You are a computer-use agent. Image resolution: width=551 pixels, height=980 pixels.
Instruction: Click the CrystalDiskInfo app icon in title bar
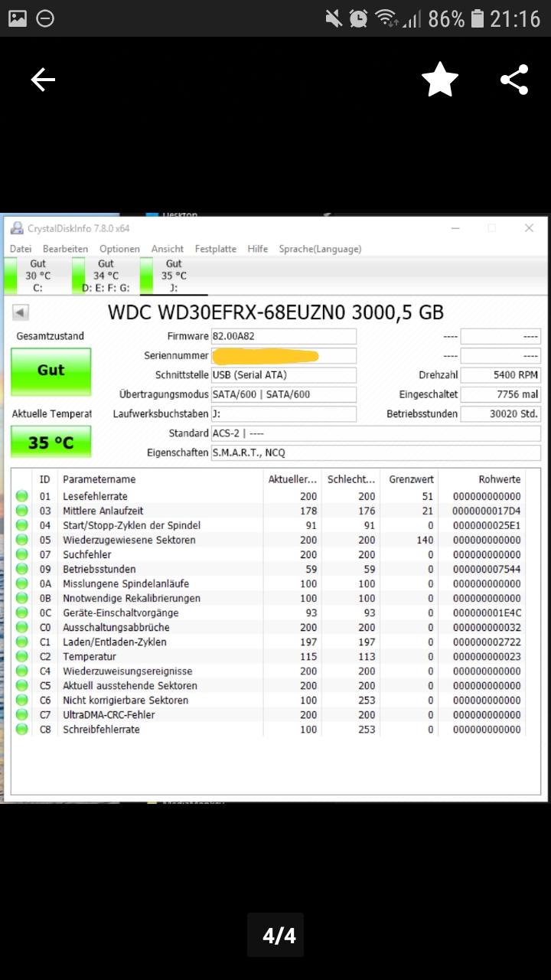(x=17, y=228)
